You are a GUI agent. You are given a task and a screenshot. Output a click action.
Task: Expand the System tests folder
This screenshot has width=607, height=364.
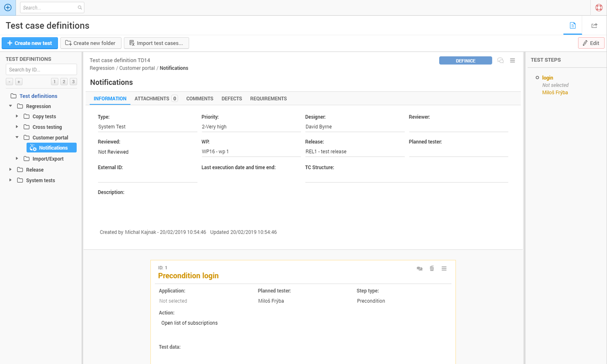11,180
